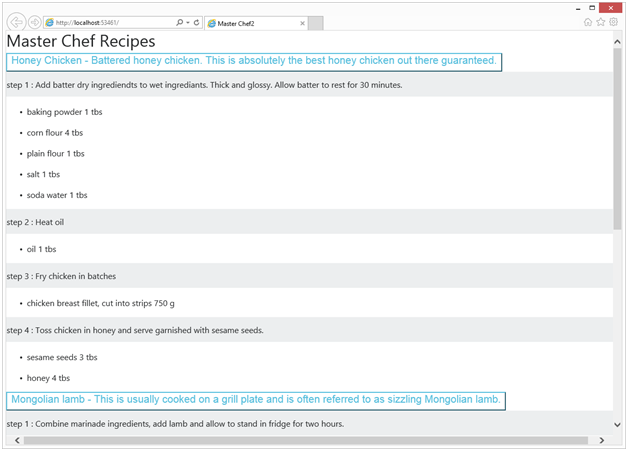The height and width of the screenshot is (451, 628).
Task: Close the Master Chef2 tab
Action: 302,23
